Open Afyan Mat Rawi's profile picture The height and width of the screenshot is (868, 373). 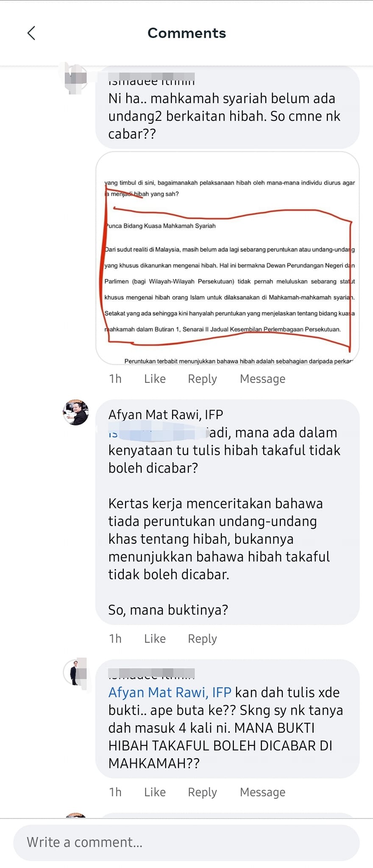pyautogui.click(x=76, y=412)
